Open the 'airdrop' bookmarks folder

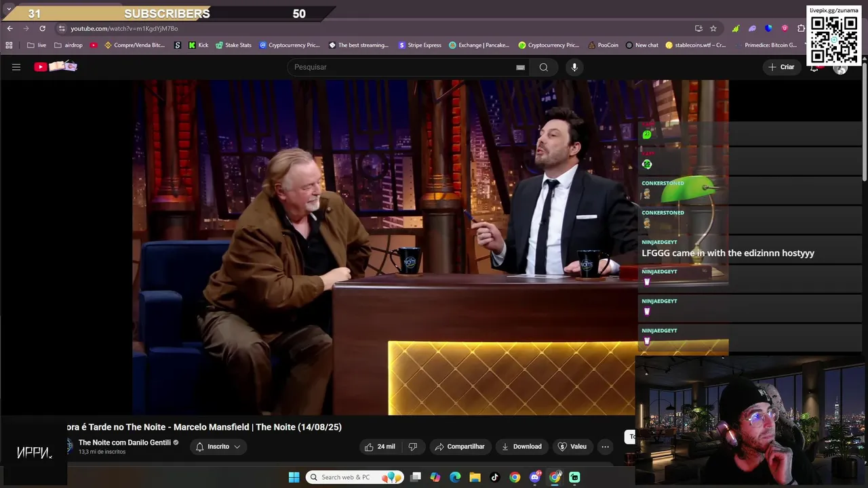[x=68, y=45]
